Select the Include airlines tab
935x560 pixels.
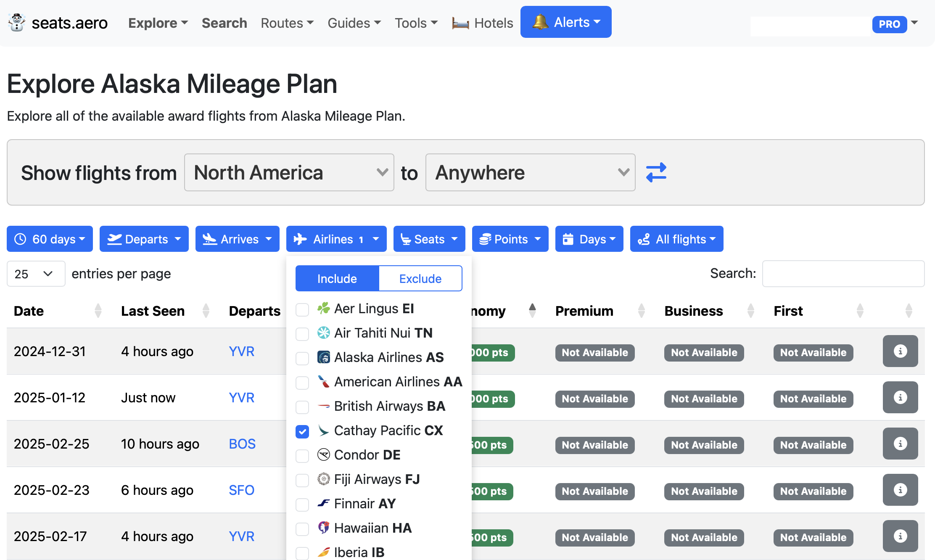click(337, 278)
